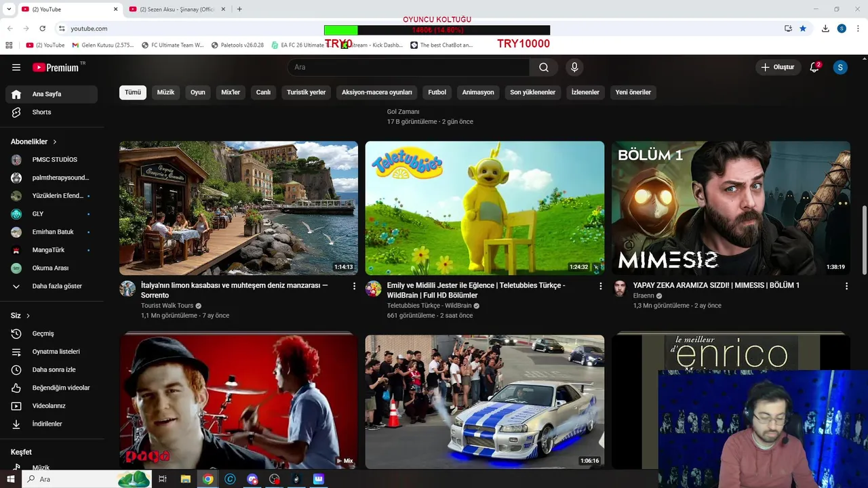This screenshot has height=488, width=868.
Task: Select Aksiyon-macera oyunları chip
Action: pyautogui.click(x=377, y=92)
